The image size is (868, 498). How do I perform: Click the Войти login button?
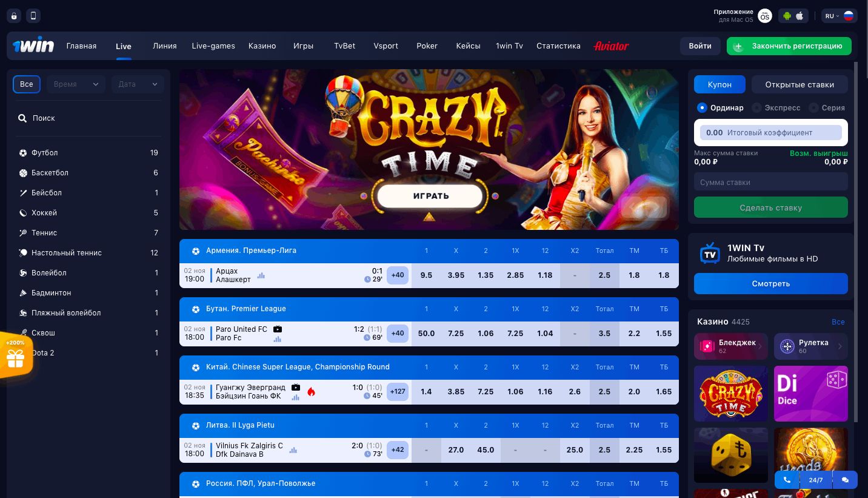point(700,46)
